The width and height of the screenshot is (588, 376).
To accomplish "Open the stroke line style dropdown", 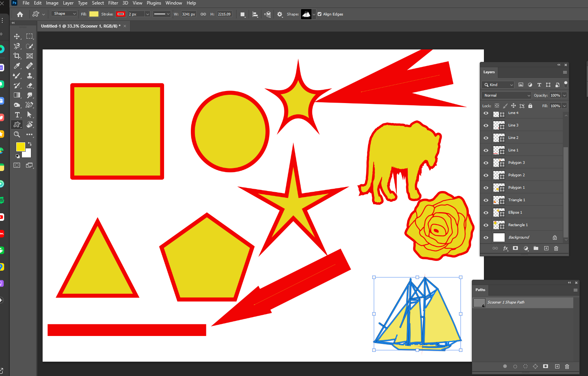I will (x=162, y=14).
